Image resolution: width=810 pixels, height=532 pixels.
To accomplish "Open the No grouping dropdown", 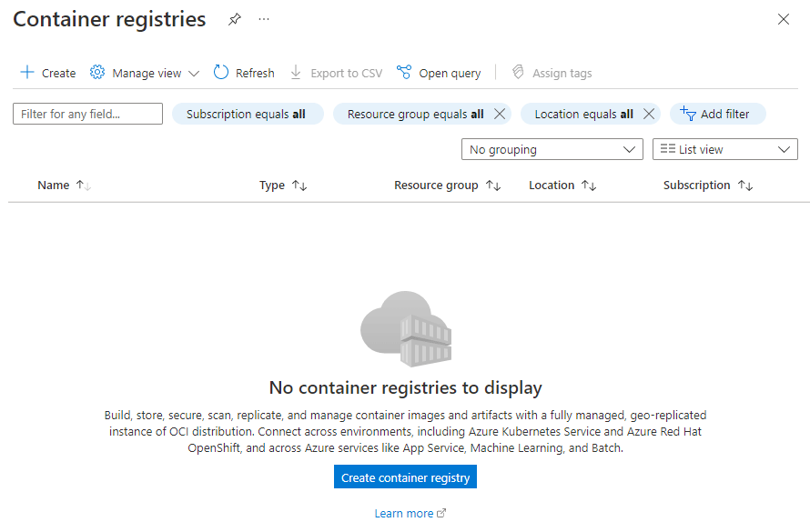I will click(552, 149).
